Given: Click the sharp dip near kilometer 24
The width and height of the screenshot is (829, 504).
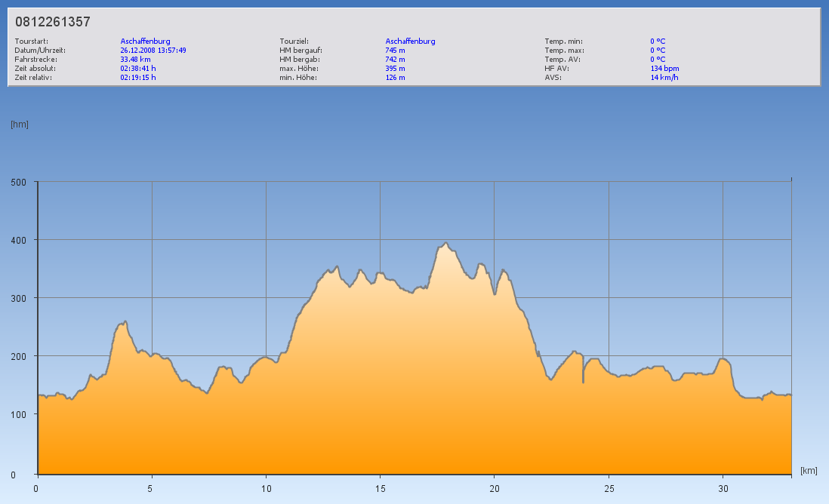Looking at the screenshot, I should point(583,381).
